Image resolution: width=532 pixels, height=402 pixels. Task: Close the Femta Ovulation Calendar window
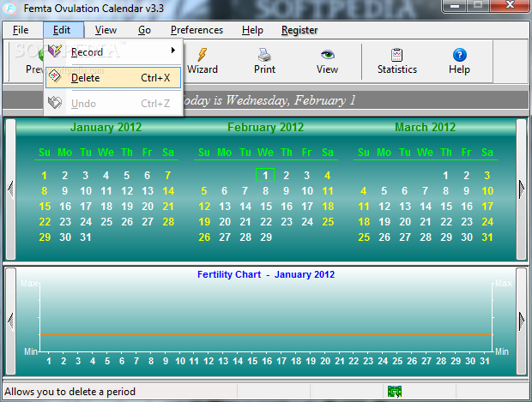tap(510, 5)
